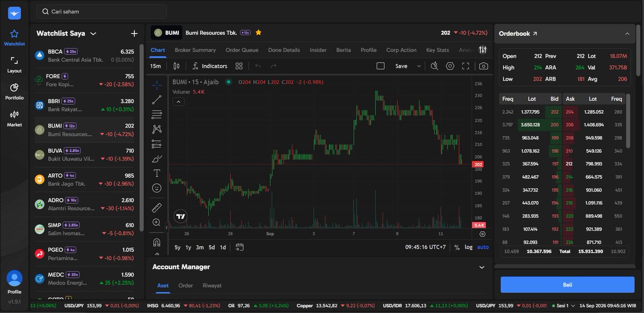The width and height of the screenshot is (644, 313).
Task: Open chart settings hexagon icon
Action: (450, 66)
